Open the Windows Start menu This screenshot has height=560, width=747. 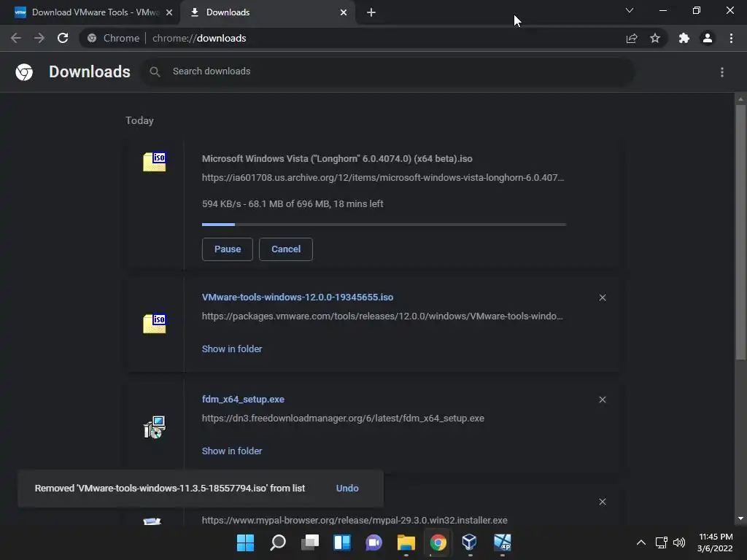point(245,542)
